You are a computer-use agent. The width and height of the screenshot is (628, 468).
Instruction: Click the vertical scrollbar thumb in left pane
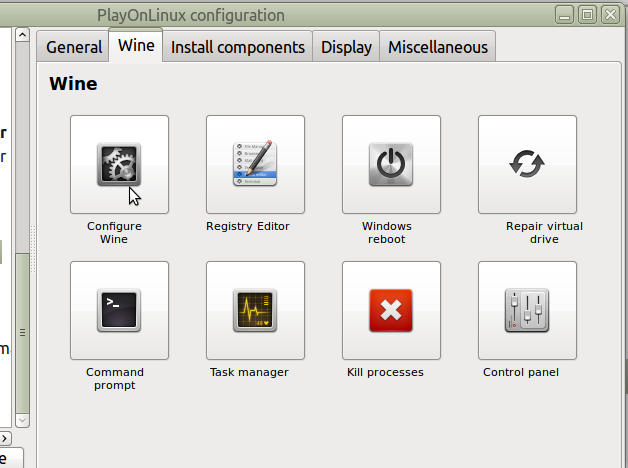(22, 333)
